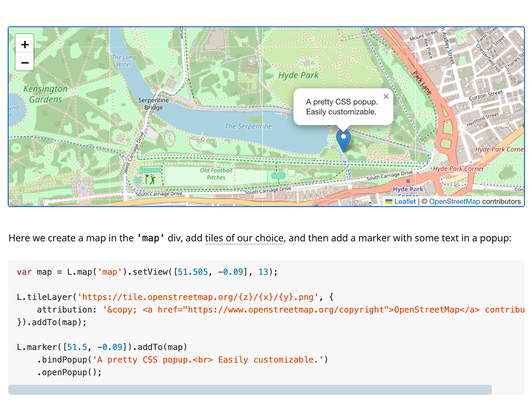Click the golf course icon on map
The height and width of the screenshot is (405, 532).
tap(152, 179)
